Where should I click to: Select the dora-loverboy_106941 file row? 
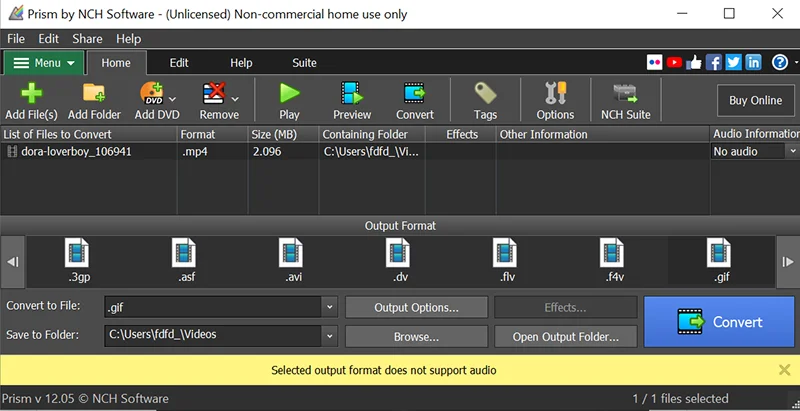[x=354, y=151]
